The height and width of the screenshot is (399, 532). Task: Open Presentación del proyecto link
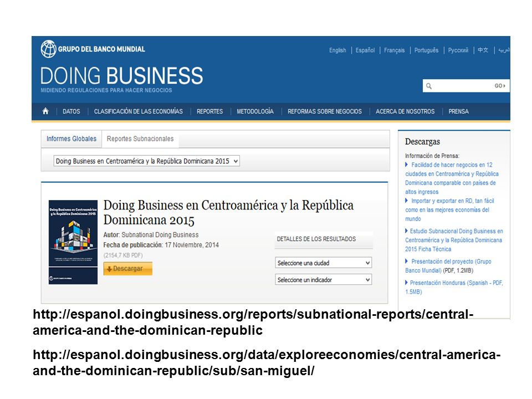448,266
